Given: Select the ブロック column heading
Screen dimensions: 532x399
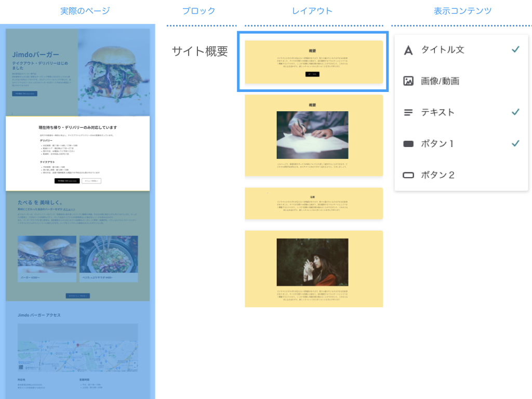Looking at the screenshot, I should pos(199,11).
